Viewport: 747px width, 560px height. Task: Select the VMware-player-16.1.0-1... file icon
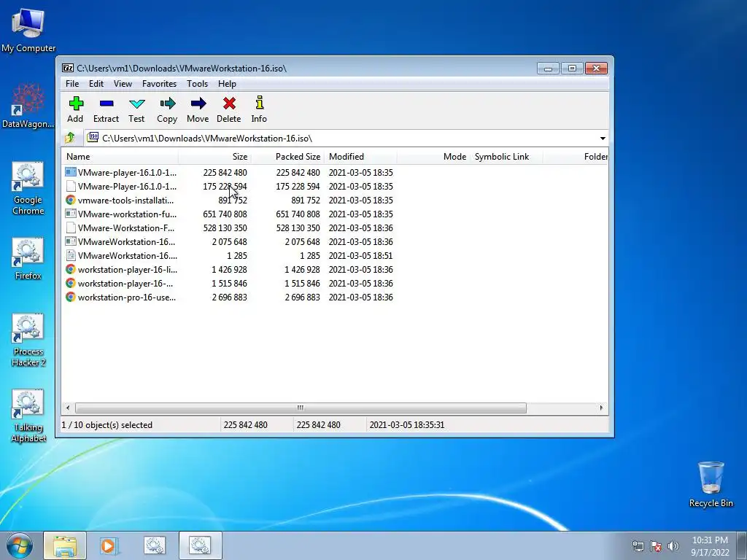[71, 172]
